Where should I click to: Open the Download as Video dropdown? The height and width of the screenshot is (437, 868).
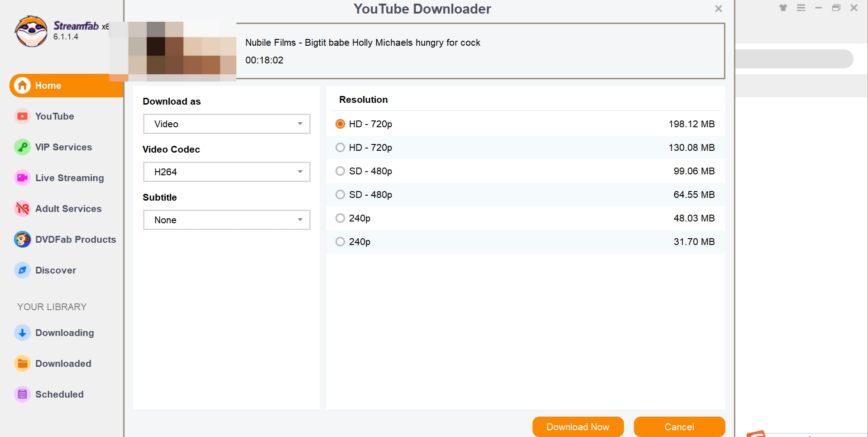tap(227, 124)
